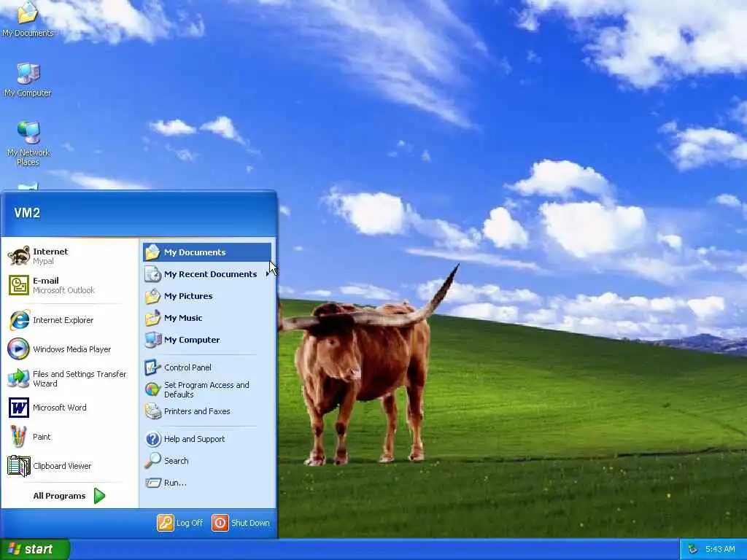Viewport: 747px width, 560px height.
Task: Click the Run icon
Action: click(x=152, y=483)
